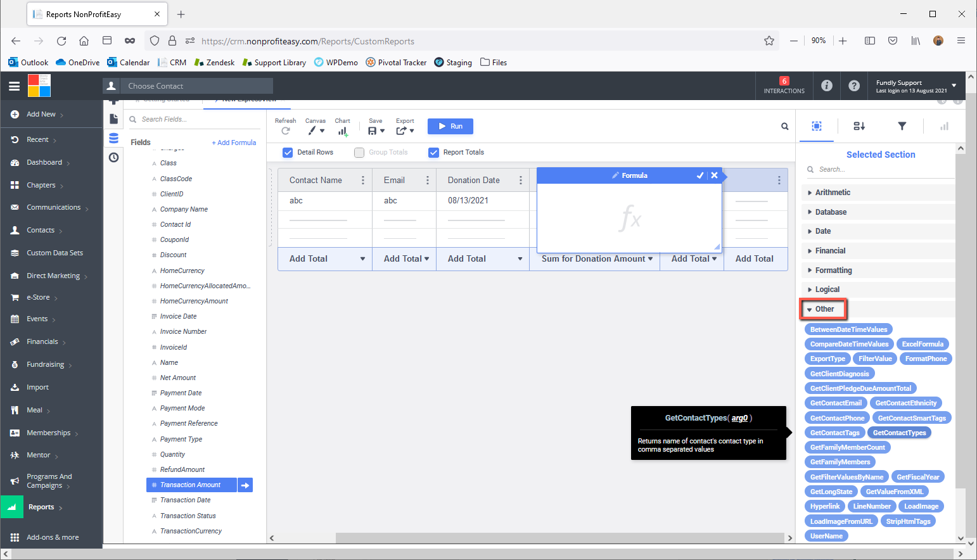This screenshot has height=560, width=977.
Task: Click the Help question mark icon
Action: coord(854,86)
